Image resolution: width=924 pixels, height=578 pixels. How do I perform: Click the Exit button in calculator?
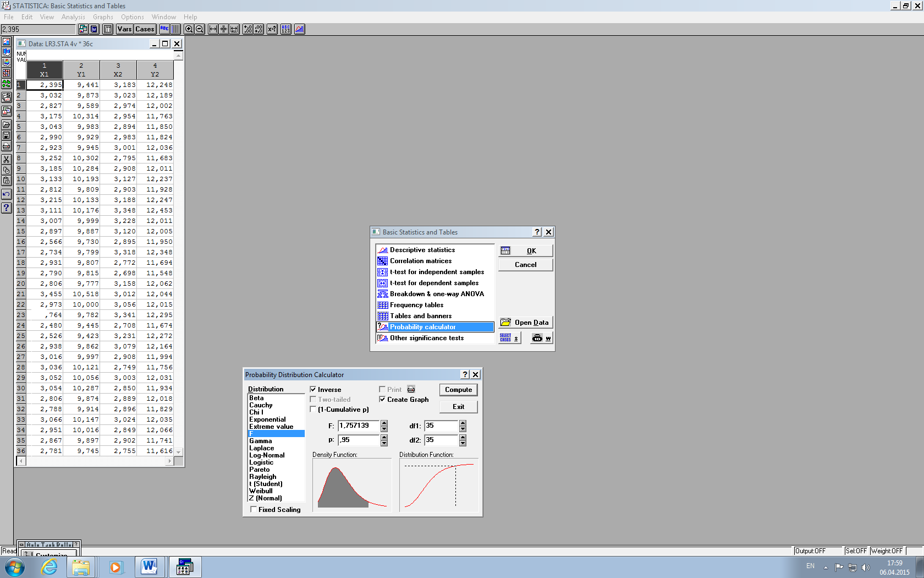(458, 407)
